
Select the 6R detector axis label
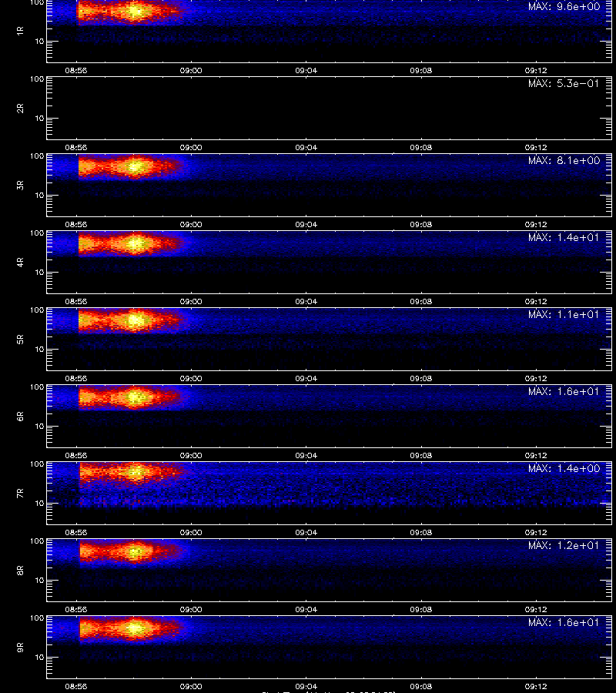point(20,416)
